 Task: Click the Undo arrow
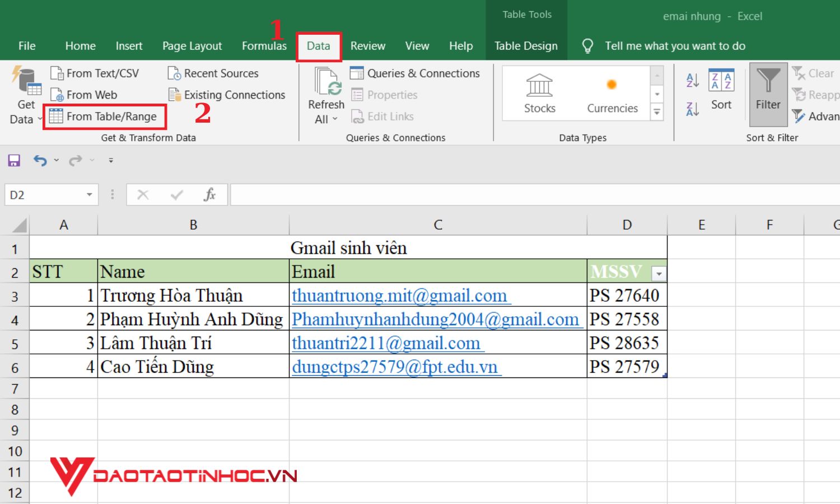coord(40,161)
